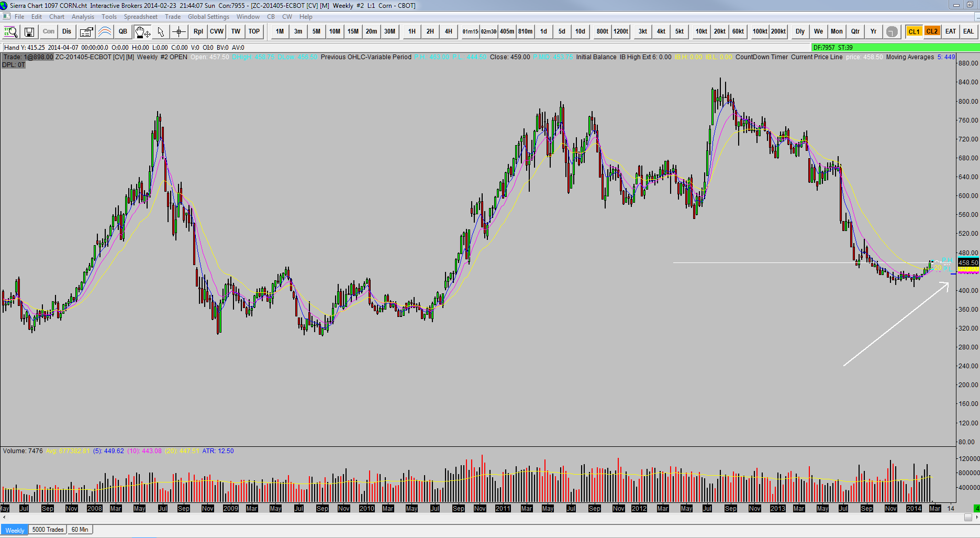
Task: Click the document icon beside File menu
Action: (6, 17)
